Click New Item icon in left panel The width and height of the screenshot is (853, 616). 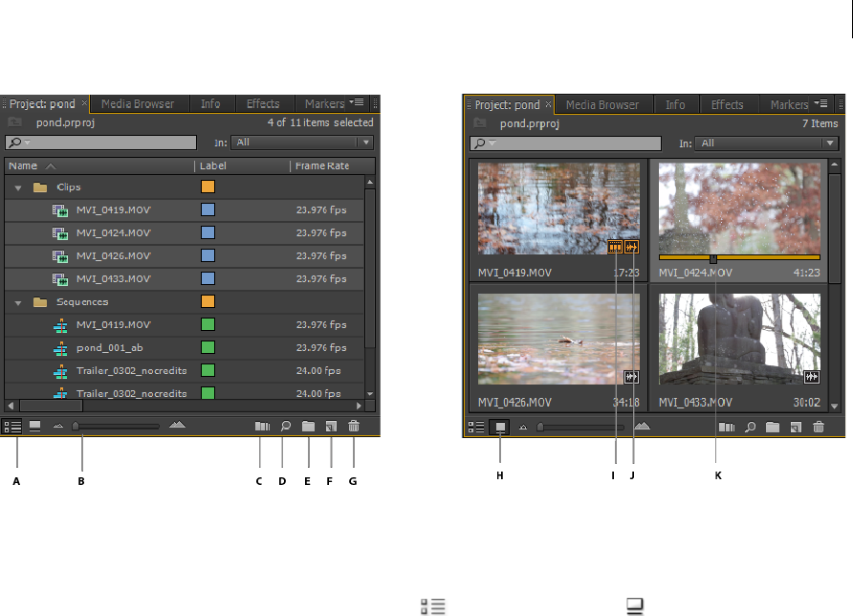pos(331,427)
